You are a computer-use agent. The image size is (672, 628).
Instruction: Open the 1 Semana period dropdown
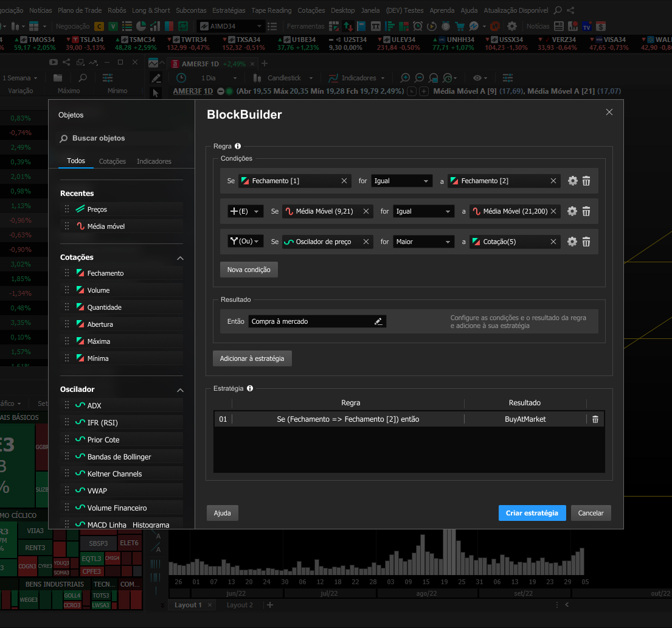pos(19,78)
